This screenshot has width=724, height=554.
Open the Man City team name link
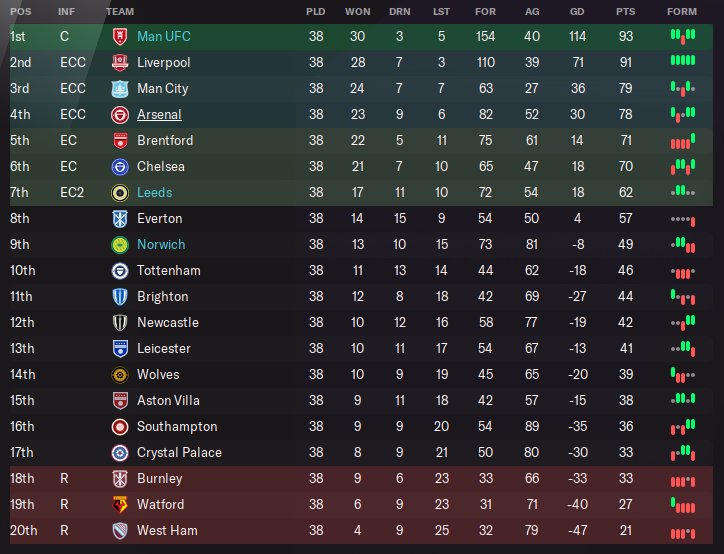tap(162, 88)
